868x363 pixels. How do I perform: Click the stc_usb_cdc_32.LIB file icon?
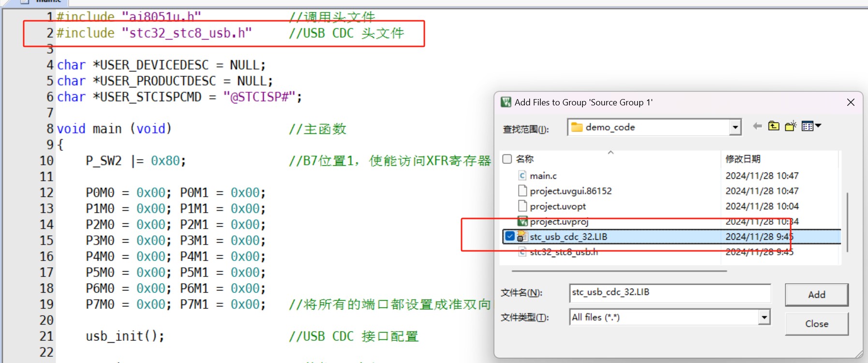pos(522,236)
